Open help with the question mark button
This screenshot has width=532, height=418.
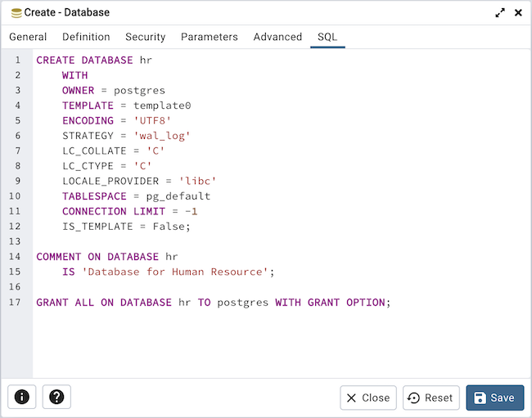tap(56, 397)
